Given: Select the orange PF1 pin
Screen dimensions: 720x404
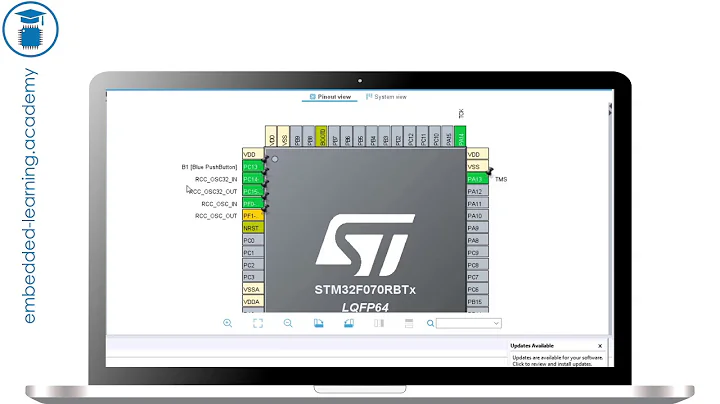Looking at the screenshot, I should click(253, 216).
